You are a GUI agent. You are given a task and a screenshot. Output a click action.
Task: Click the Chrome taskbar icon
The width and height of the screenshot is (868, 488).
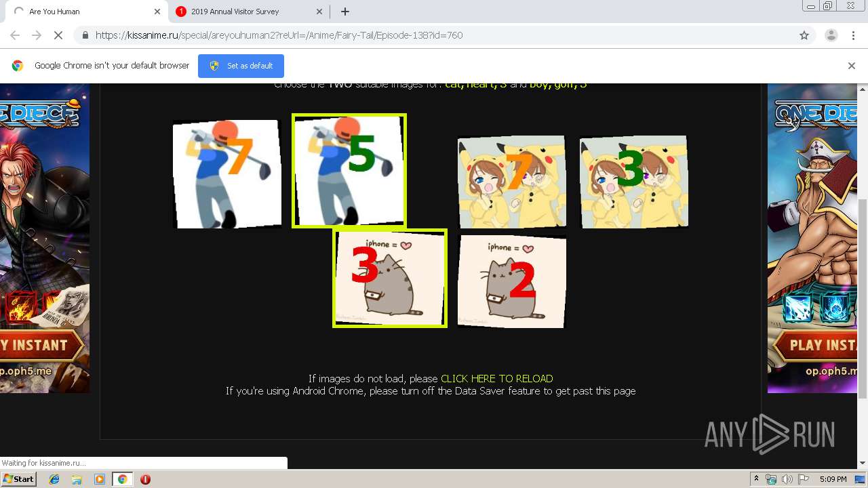(122, 479)
